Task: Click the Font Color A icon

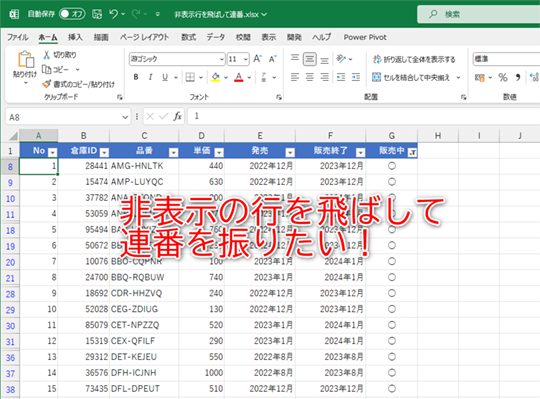Action: 239,77
